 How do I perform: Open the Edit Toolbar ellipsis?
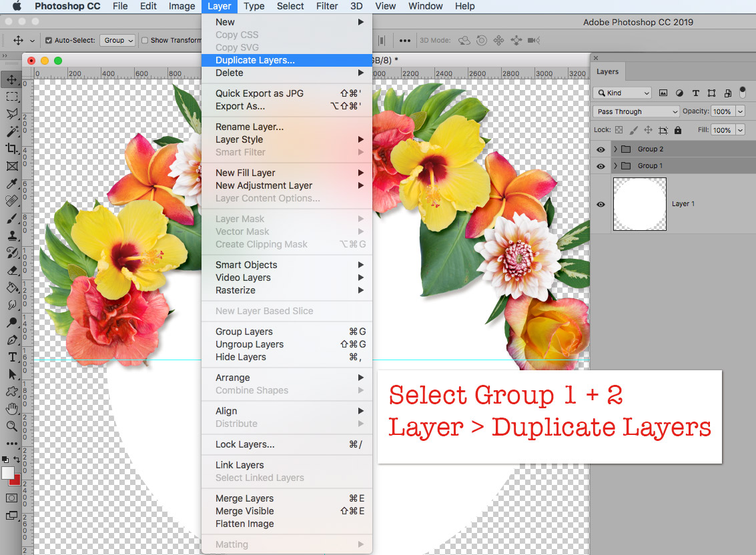point(11,444)
